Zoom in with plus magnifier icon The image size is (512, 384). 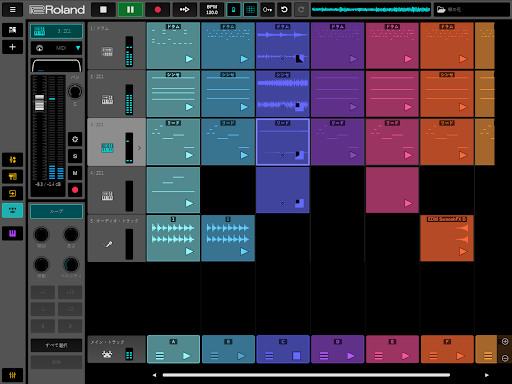coord(505,341)
